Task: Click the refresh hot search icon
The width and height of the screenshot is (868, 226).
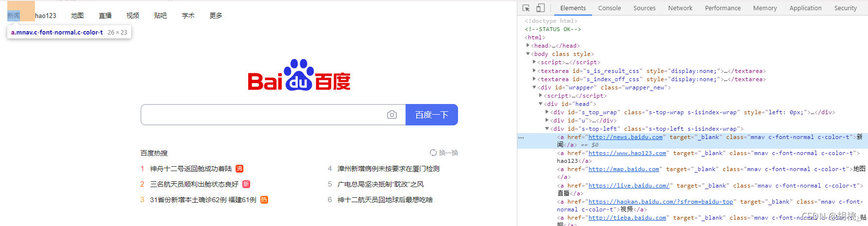Action: [x=433, y=153]
